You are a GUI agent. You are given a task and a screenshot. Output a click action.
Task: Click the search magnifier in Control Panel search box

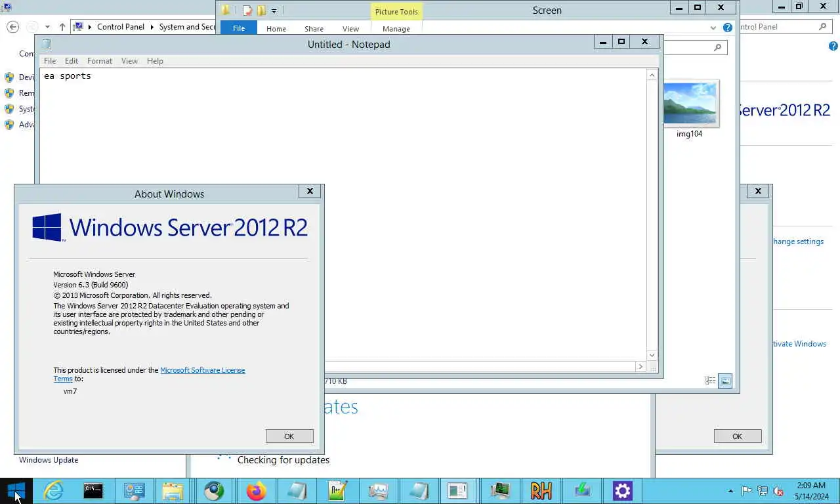[x=823, y=27]
